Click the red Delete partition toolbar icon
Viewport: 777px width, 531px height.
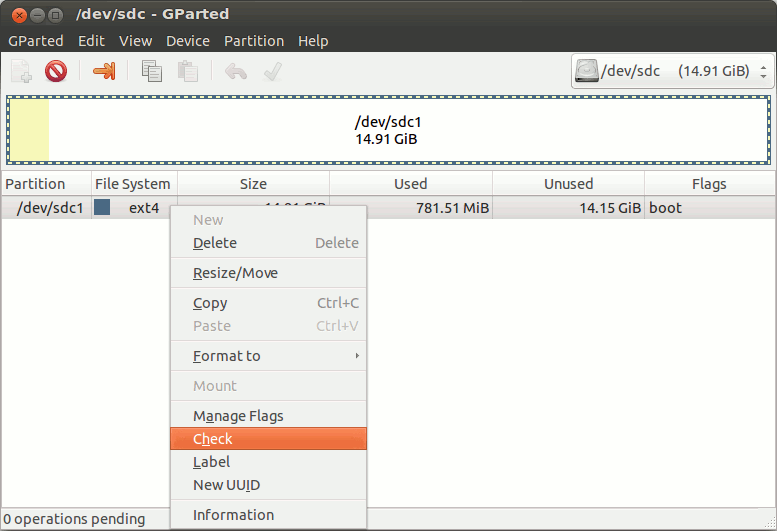point(56,71)
